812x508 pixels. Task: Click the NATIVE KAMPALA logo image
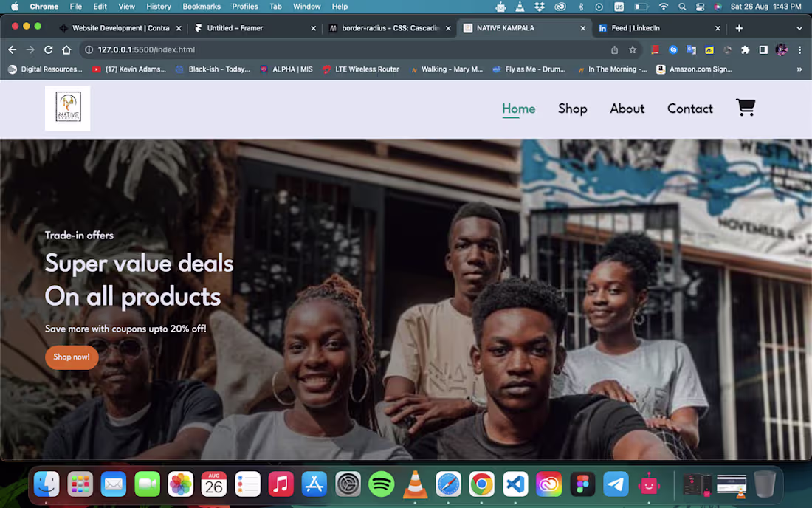click(x=67, y=108)
